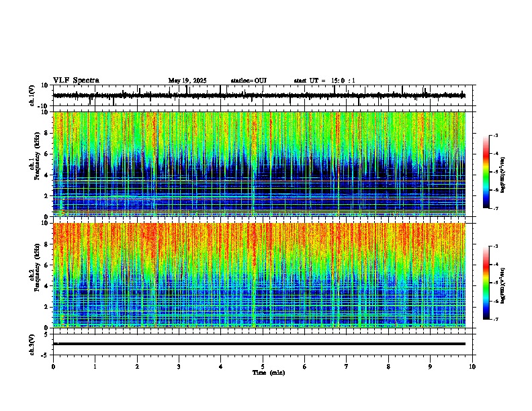The width and height of the screenshot is (532, 411).
Task: Click the "-3" label atop the ch.1 color bar
Action: tap(495, 135)
